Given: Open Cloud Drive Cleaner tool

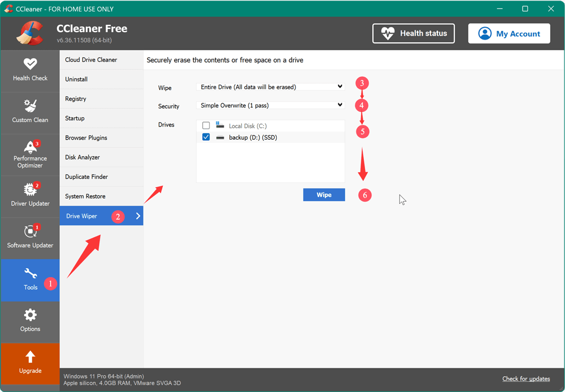Looking at the screenshot, I should 91,60.
